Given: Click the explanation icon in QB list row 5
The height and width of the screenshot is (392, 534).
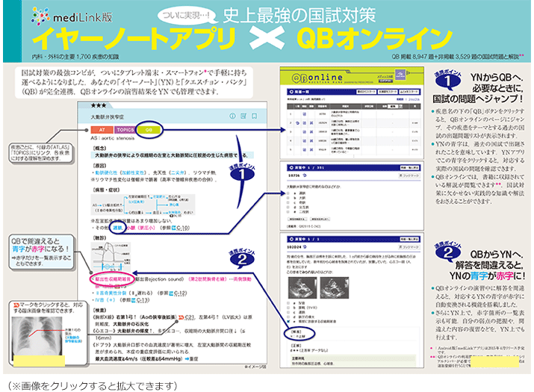Looking at the screenshot, I should (x=311, y=149).
